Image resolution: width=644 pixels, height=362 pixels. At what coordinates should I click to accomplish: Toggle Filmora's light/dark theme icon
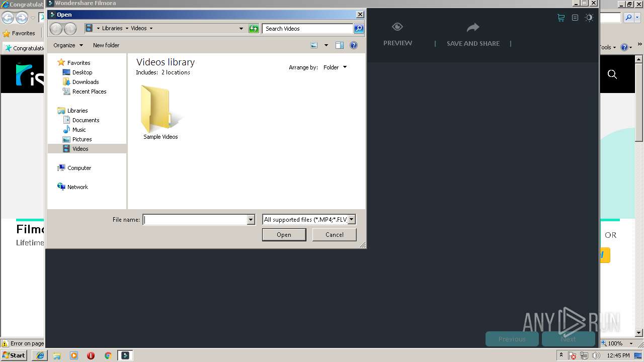click(589, 18)
